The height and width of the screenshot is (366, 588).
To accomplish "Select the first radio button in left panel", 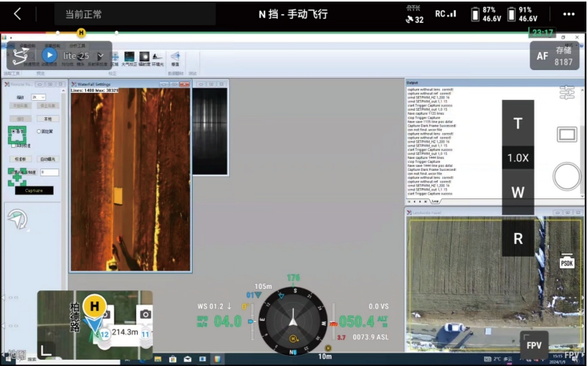I will coord(13,131).
